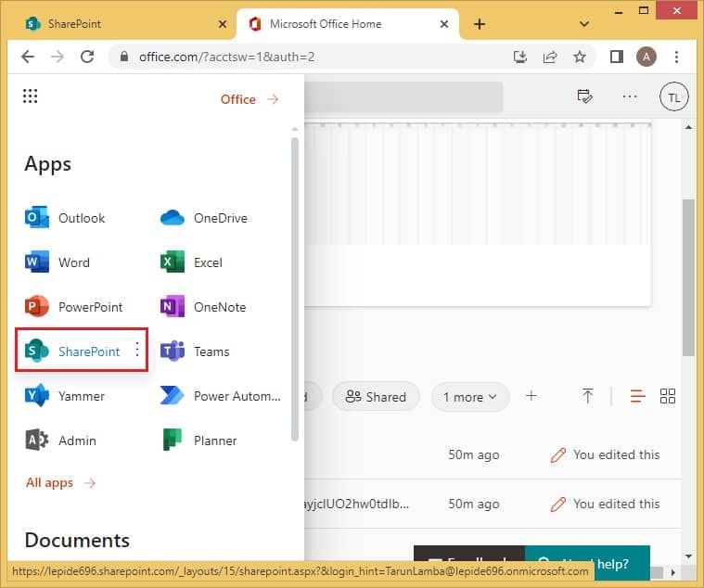
Task: Open the Office header ellipsis menu
Action: point(630,96)
